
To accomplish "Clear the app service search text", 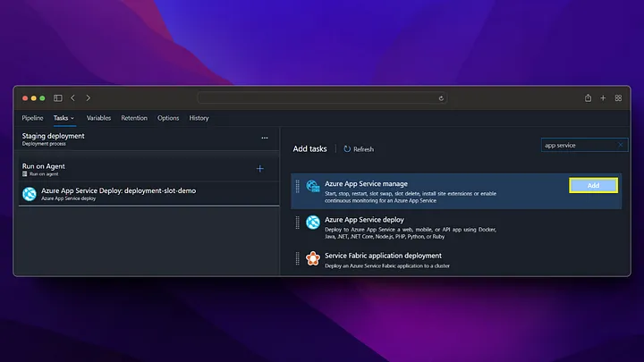I will [x=620, y=145].
